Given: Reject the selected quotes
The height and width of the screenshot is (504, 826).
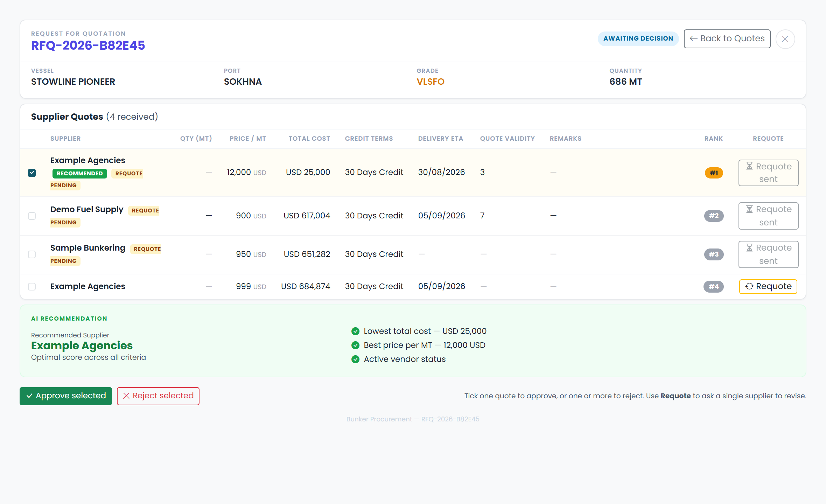Looking at the screenshot, I should 158,396.
